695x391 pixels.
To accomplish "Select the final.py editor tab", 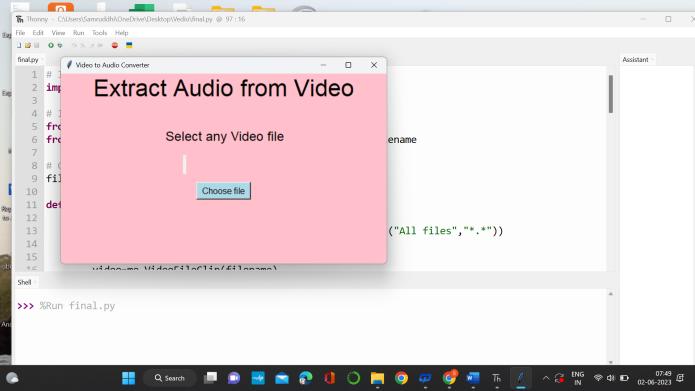I will coord(28,59).
